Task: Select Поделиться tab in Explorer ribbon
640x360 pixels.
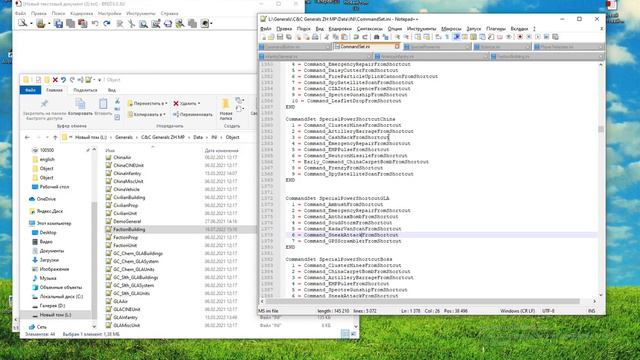Action: pos(85,90)
